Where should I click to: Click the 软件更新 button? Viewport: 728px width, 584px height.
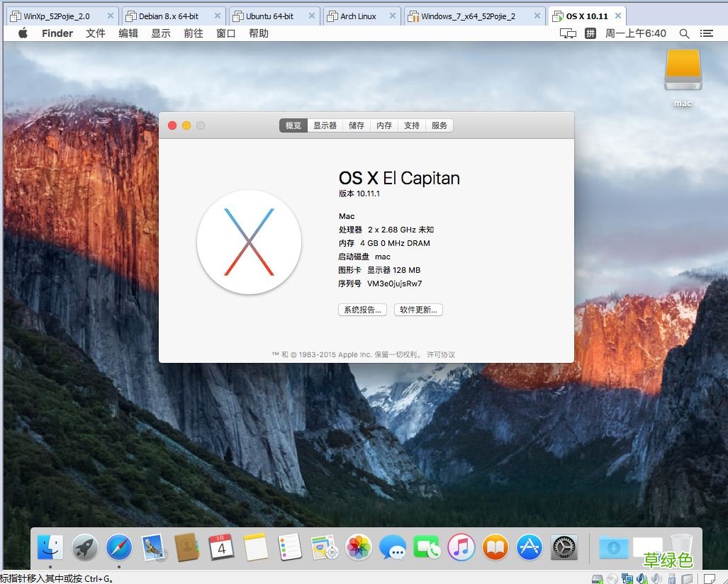[x=418, y=309]
